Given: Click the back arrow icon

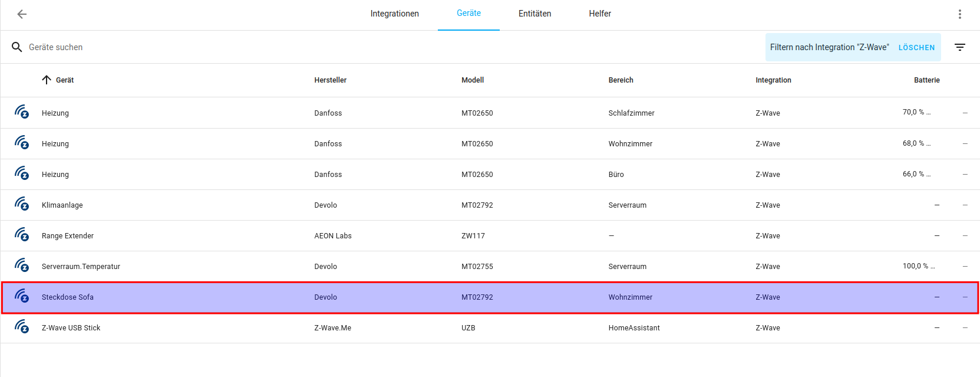Looking at the screenshot, I should [22, 14].
